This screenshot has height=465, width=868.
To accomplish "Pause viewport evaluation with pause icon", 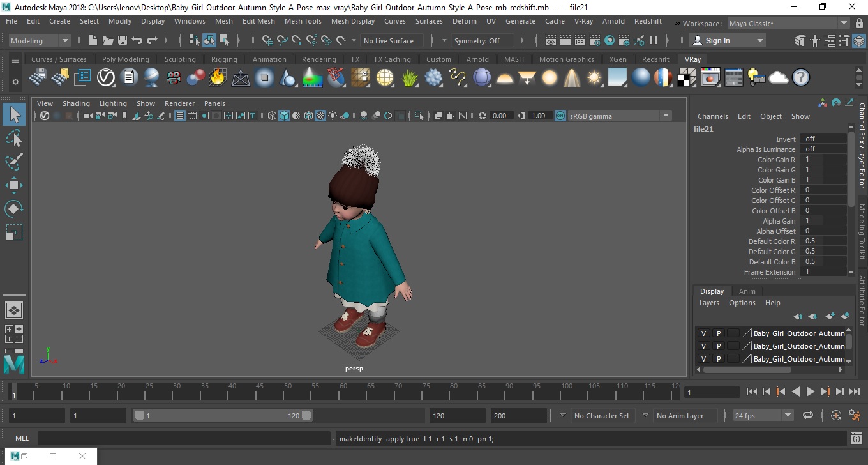I will tap(654, 40).
